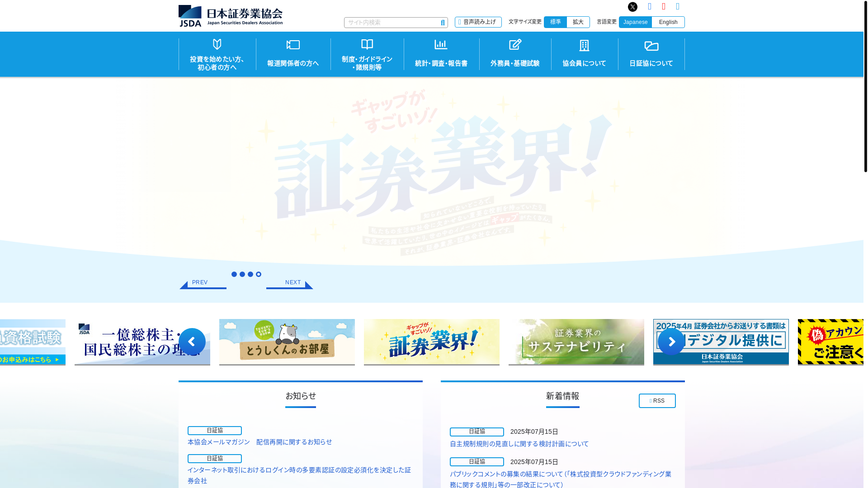Viewport: 868px width, 488px height.
Task: Select enlarged font size 拡大
Action: [x=578, y=22]
